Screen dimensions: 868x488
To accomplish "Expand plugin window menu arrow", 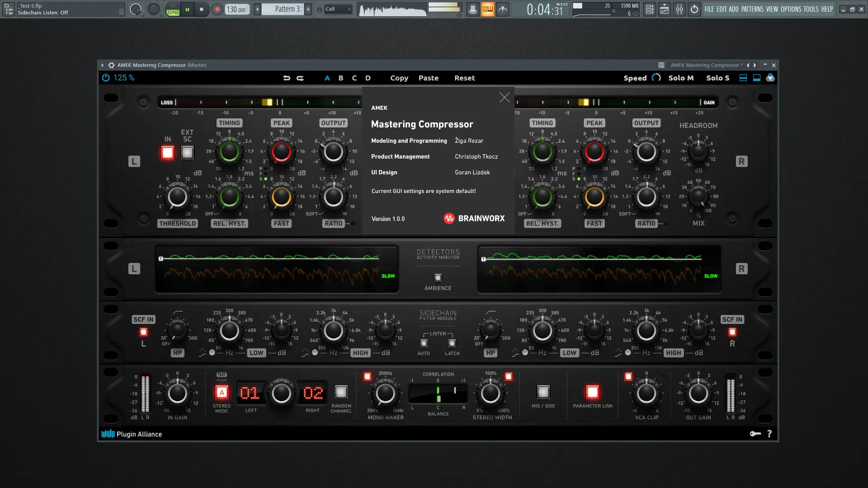I will pyautogui.click(x=103, y=65).
